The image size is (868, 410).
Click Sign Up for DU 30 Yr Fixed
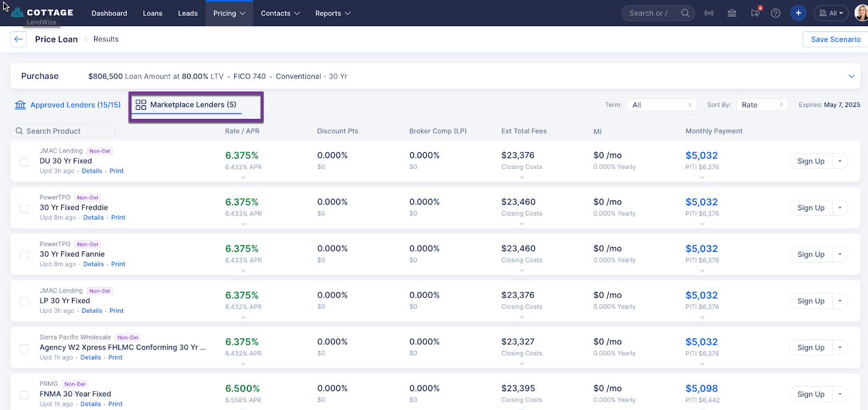point(810,161)
